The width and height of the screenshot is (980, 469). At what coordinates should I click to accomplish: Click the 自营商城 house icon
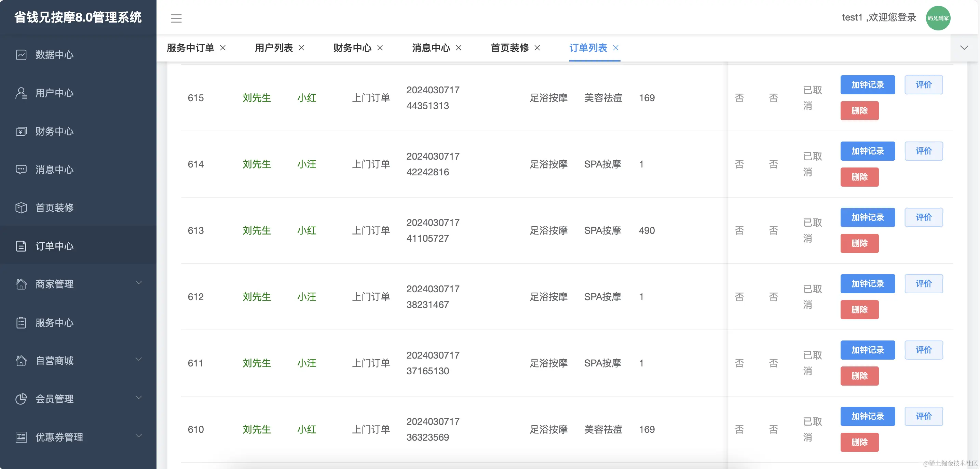(21, 361)
